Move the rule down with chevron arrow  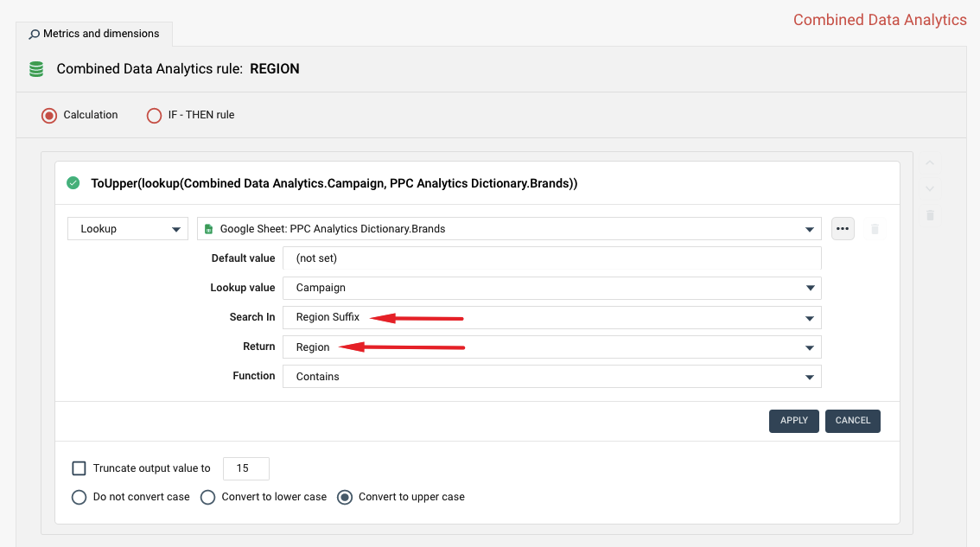tap(930, 188)
